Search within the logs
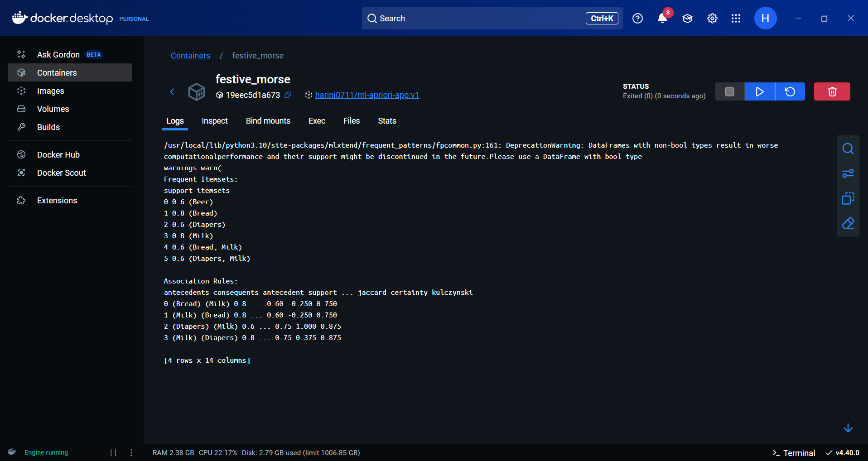 (848, 149)
